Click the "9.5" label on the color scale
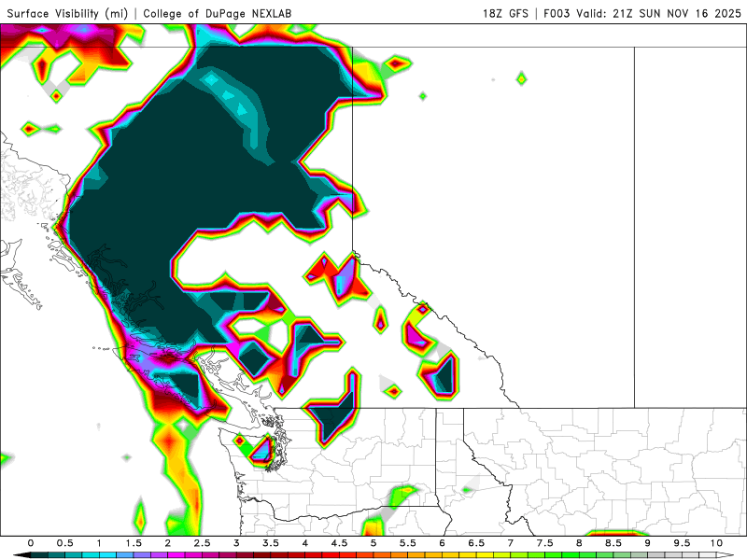Image resolution: width=747 pixels, height=560 pixels. click(x=683, y=543)
